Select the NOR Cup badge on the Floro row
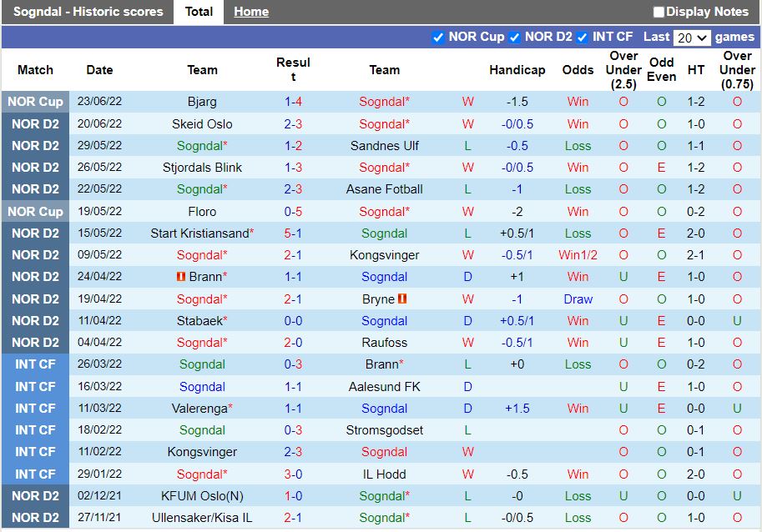 (x=35, y=211)
